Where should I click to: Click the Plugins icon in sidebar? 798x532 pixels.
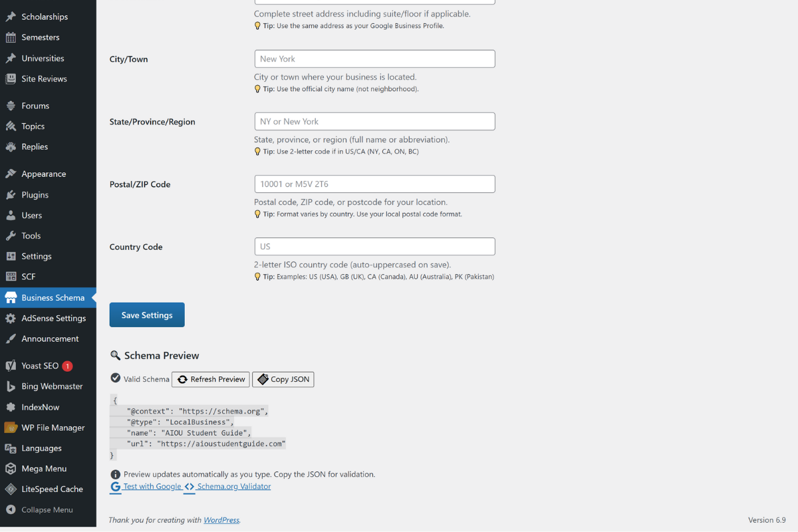11,195
